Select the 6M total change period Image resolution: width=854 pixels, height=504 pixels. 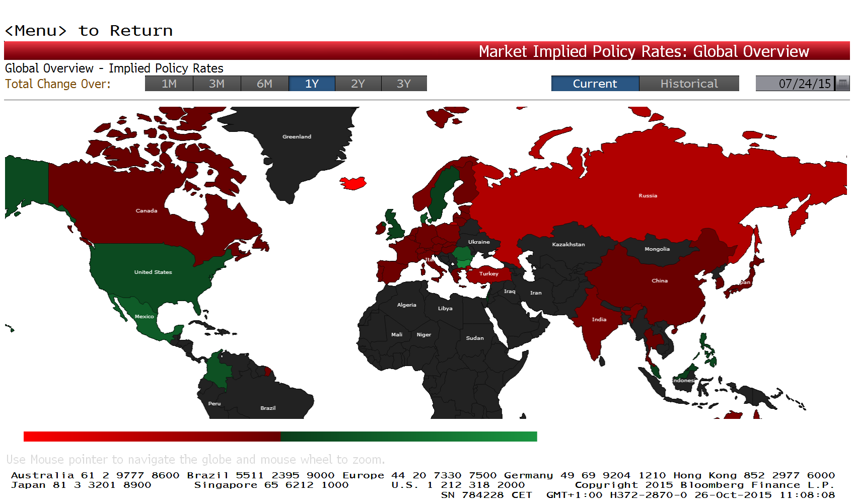(x=265, y=84)
